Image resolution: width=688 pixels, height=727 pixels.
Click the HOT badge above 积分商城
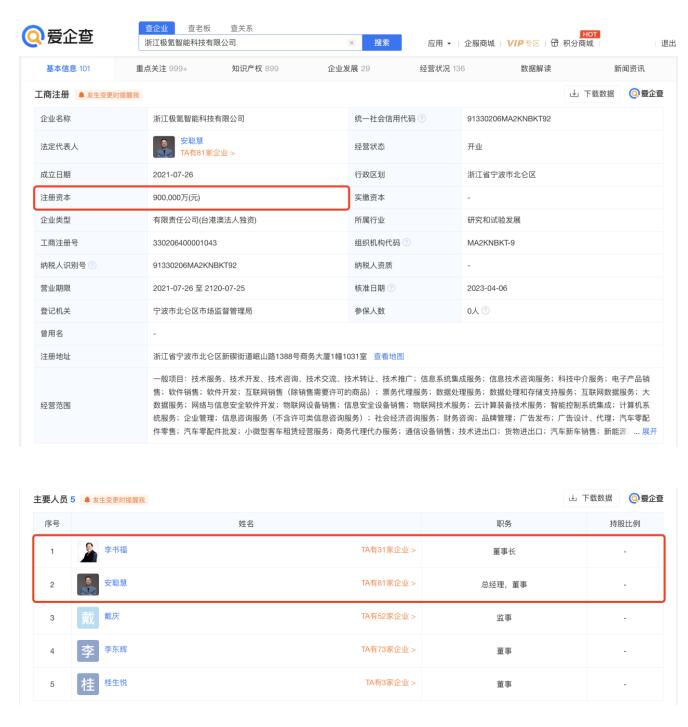point(589,34)
